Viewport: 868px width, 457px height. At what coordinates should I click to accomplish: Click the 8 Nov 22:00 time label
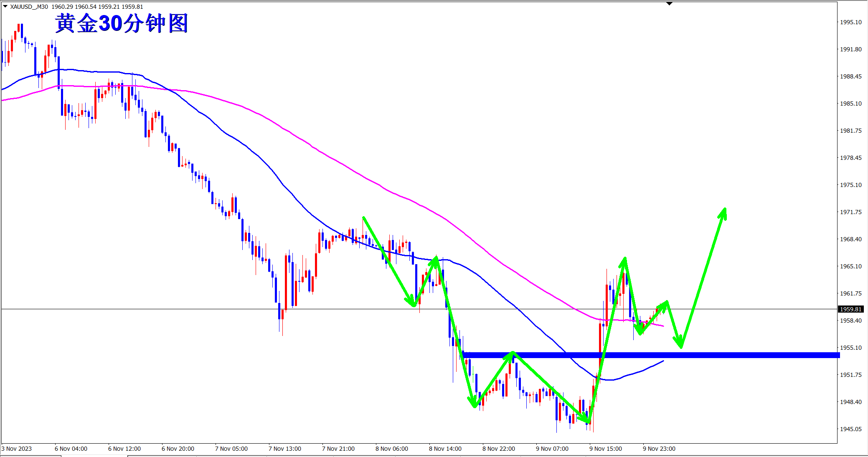[498, 449]
